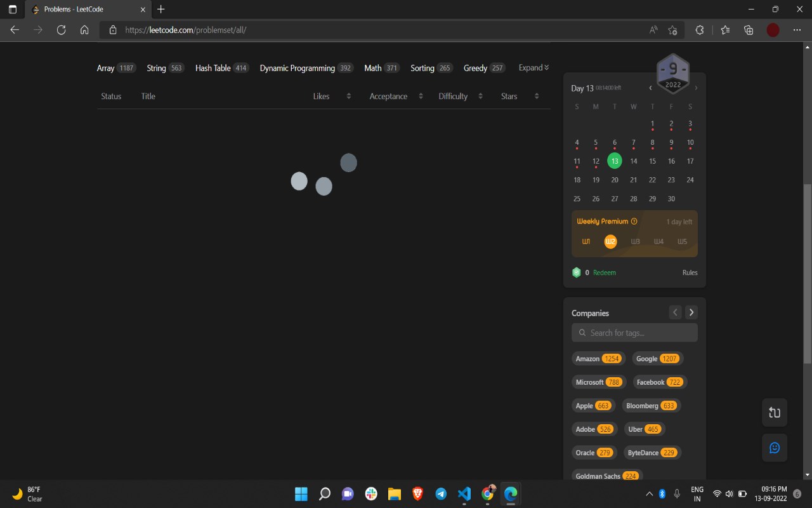Click the browser address bar URL
Image resolution: width=812 pixels, height=508 pixels.
point(185,30)
